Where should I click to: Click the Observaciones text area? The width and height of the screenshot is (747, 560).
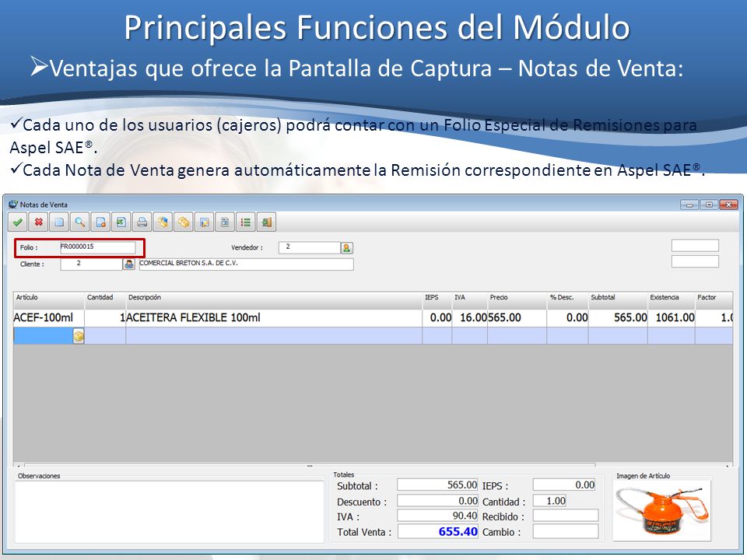point(170,512)
